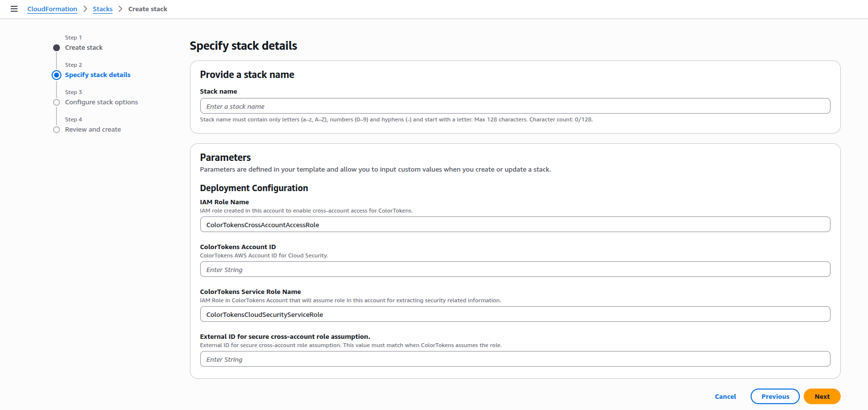Go back with the Previous button
868x410 pixels.
(775, 396)
